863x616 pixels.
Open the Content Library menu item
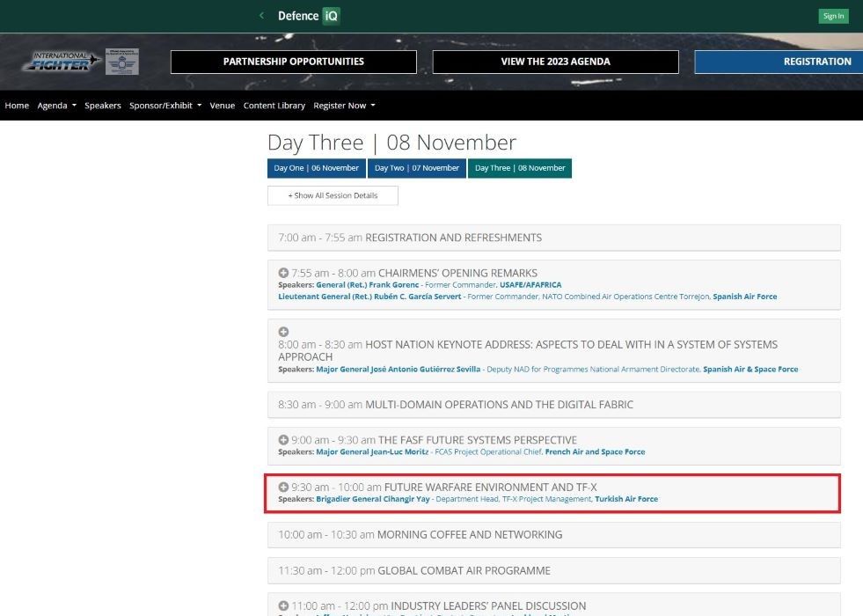coord(274,105)
